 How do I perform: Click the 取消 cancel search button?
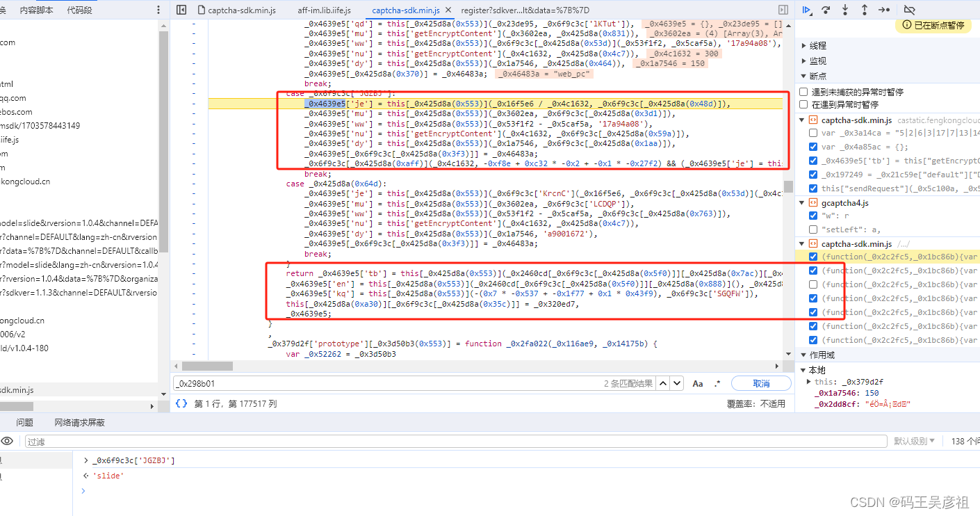point(761,383)
